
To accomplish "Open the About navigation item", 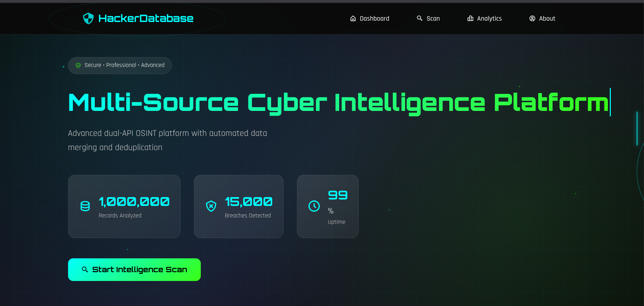I will point(547,19).
